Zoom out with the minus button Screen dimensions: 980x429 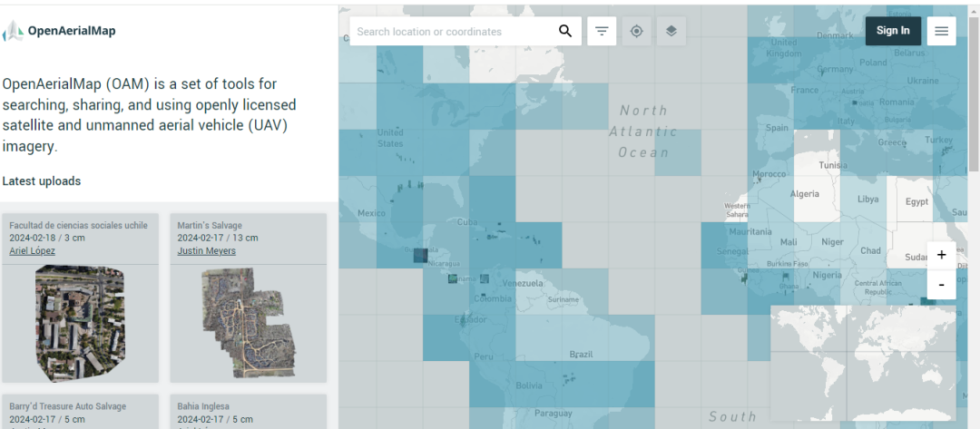click(941, 285)
